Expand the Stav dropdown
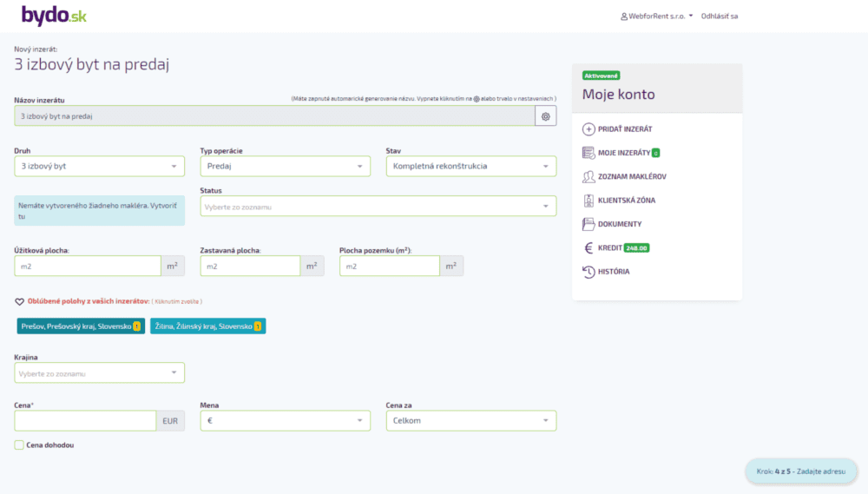Viewport: 868px width, 494px height. 470,166
